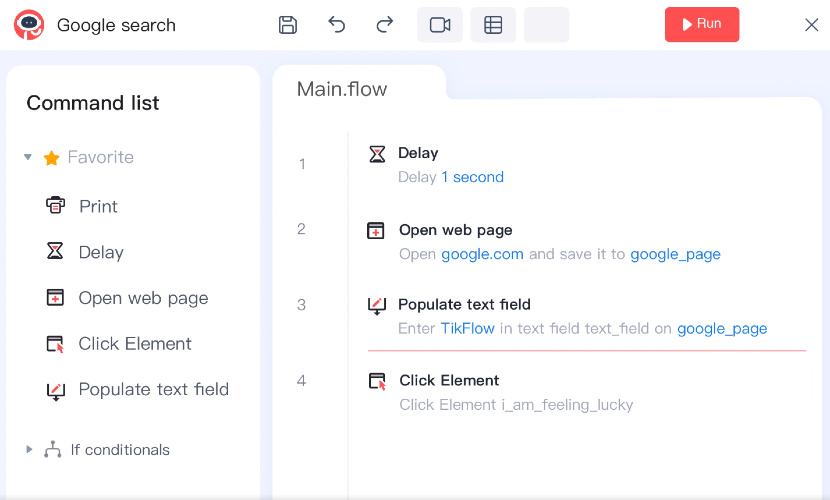Select line number 3
This screenshot has height=500, width=830.
click(x=301, y=305)
